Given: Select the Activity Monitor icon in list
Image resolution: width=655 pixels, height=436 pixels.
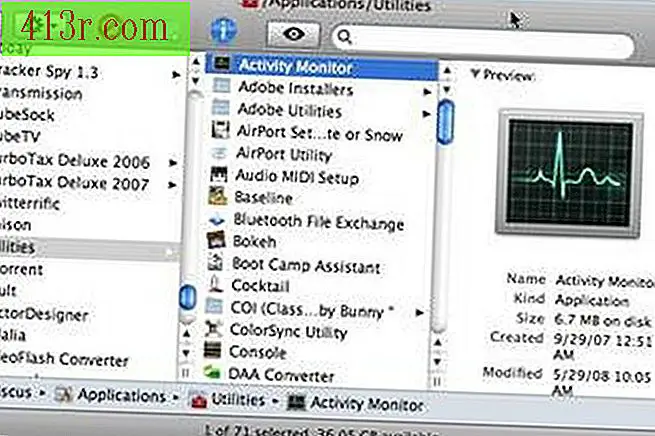Looking at the screenshot, I should [x=221, y=64].
